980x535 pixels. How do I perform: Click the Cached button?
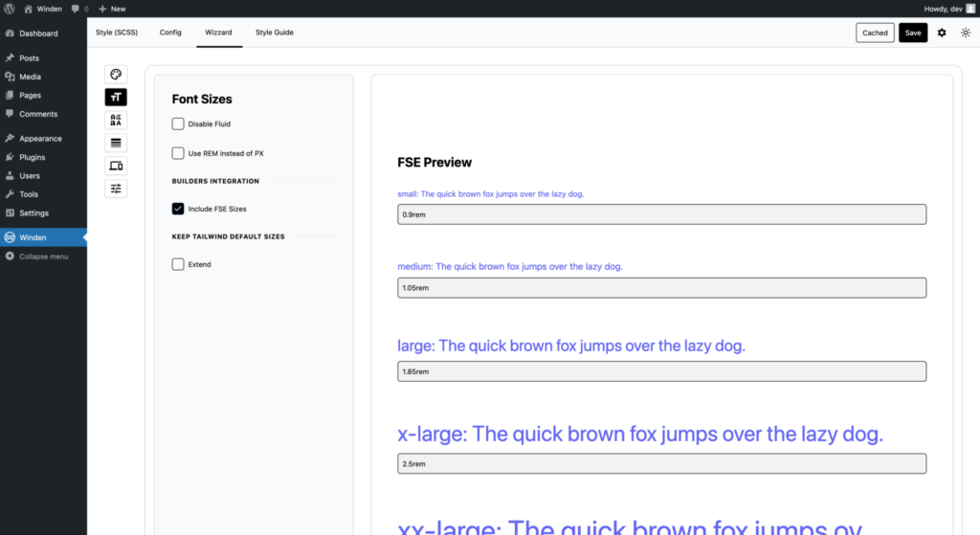875,33
